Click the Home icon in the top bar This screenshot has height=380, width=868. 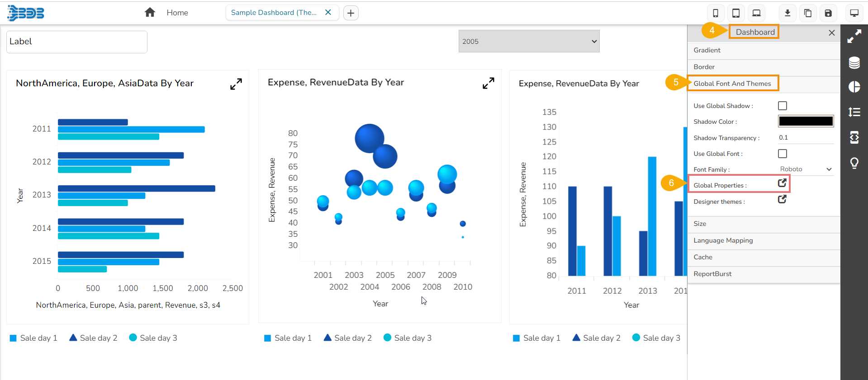point(150,13)
